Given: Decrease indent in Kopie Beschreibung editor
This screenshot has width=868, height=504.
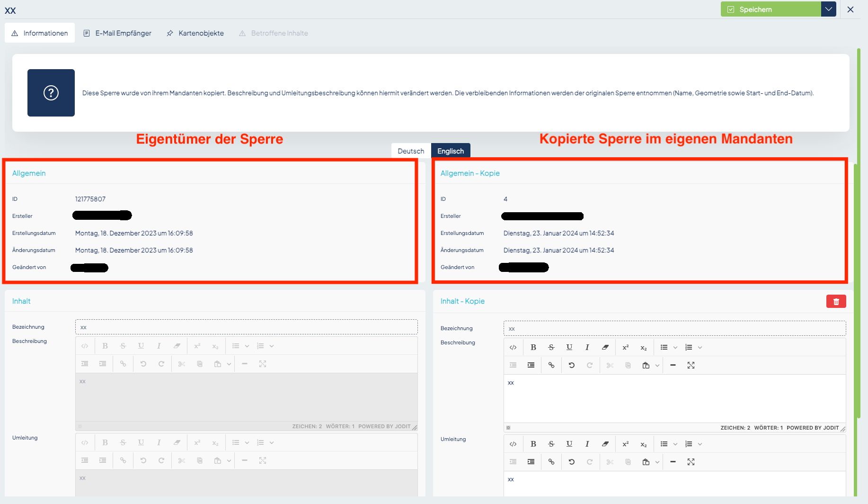Looking at the screenshot, I should point(513,365).
